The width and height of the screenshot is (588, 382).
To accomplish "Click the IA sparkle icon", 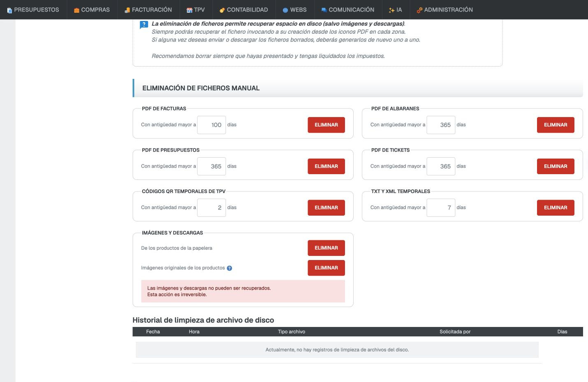I will point(391,10).
